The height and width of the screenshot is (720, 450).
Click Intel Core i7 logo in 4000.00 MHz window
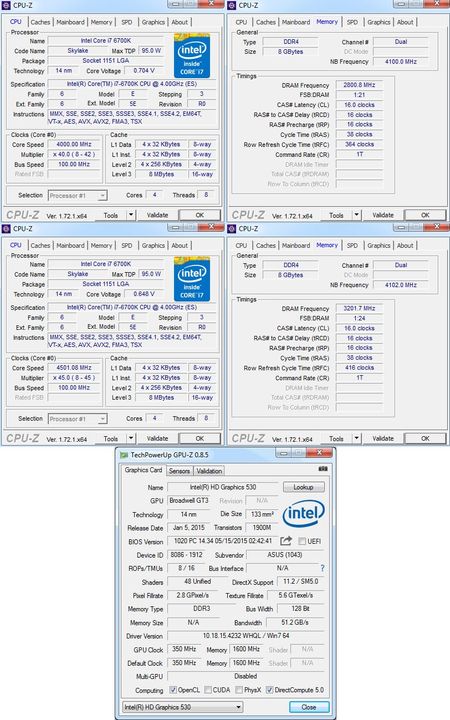click(191, 56)
